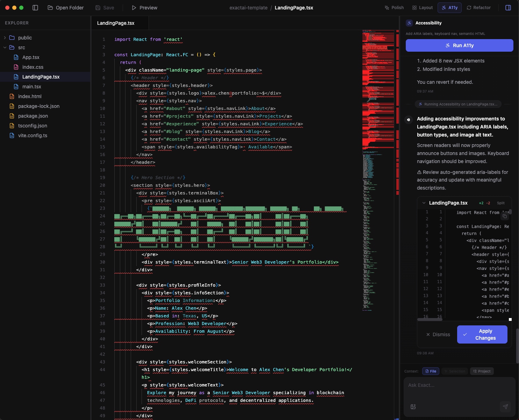Switch diff view to Split mode

(x=500, y=203)
